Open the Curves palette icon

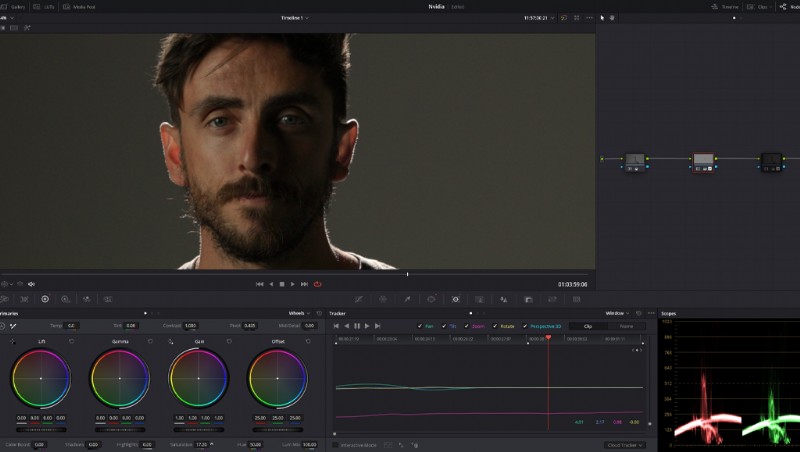(x=359, y=299)
